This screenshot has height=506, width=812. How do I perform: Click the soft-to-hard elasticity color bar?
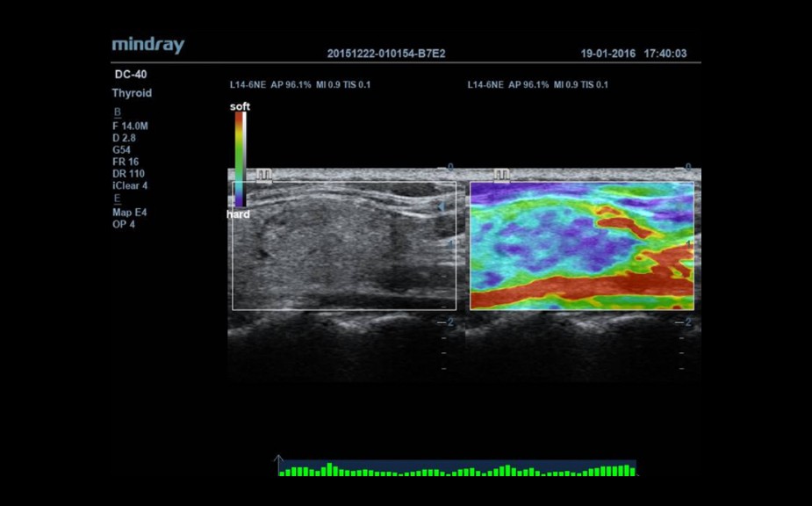coord(240,160)
